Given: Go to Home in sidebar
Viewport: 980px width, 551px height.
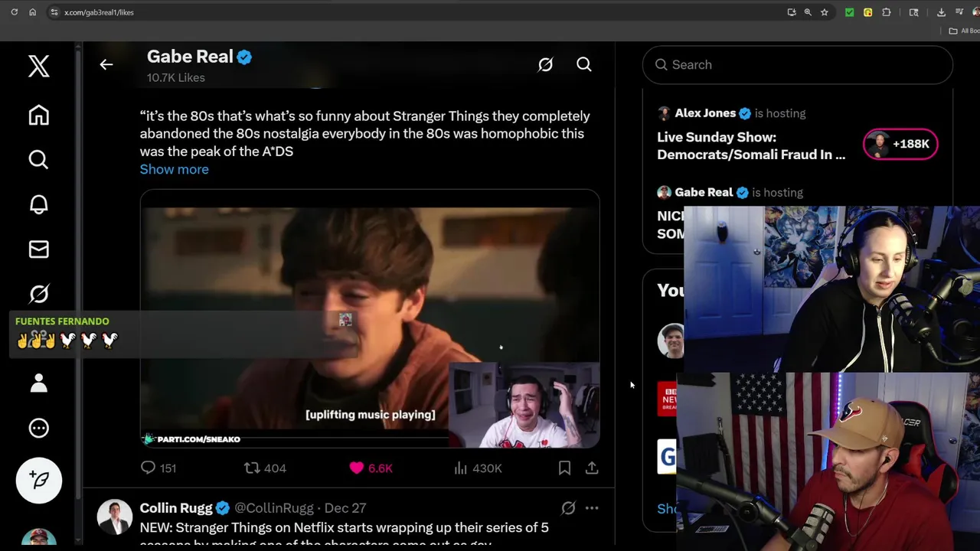Looking at the screenshot, I should [39, 115].
